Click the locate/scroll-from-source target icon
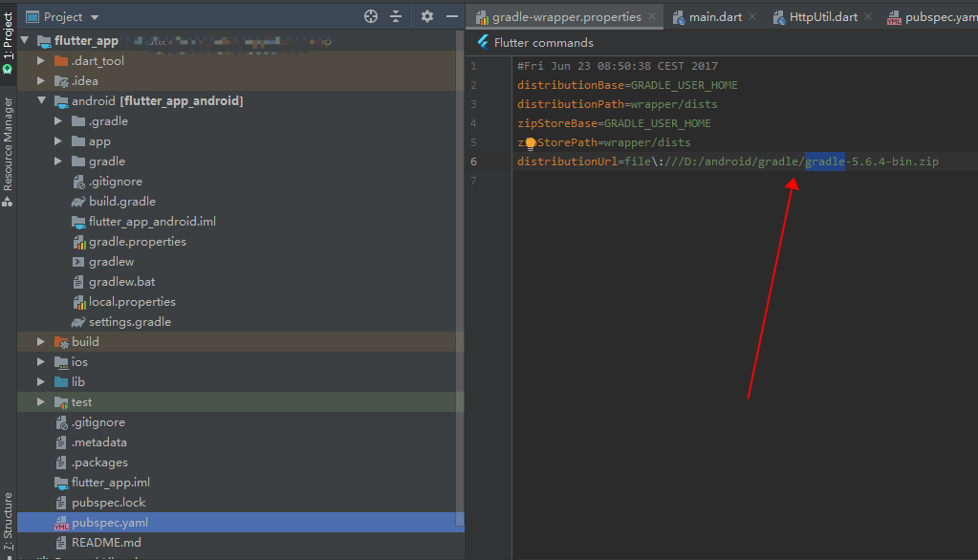 click(371, 17)
